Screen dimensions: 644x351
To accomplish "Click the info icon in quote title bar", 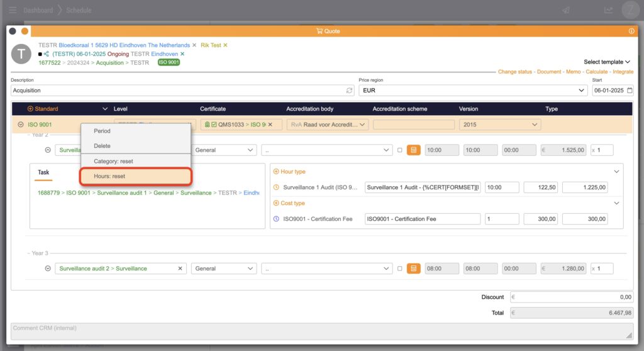I will (x=631, y=31).
